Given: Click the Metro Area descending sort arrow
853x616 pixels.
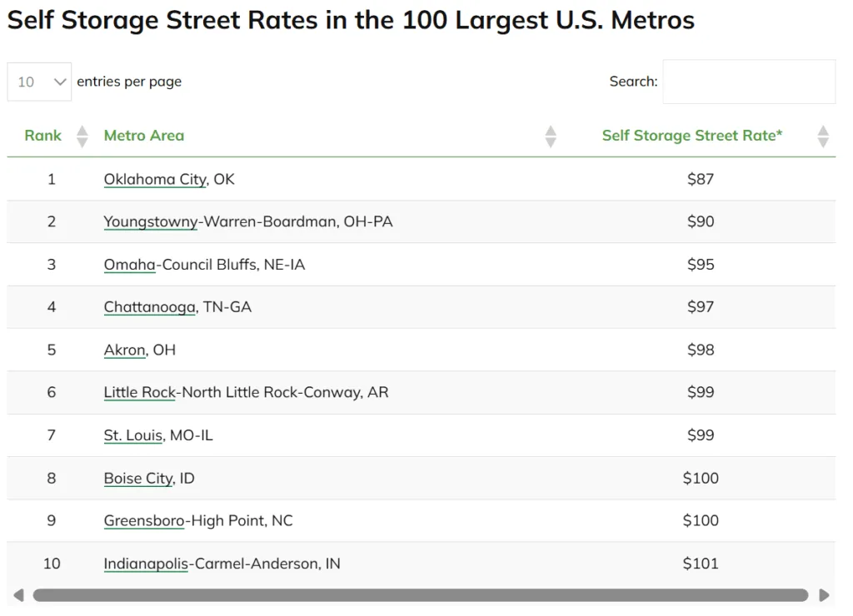Looking at the screenshot, I should 551,141.
